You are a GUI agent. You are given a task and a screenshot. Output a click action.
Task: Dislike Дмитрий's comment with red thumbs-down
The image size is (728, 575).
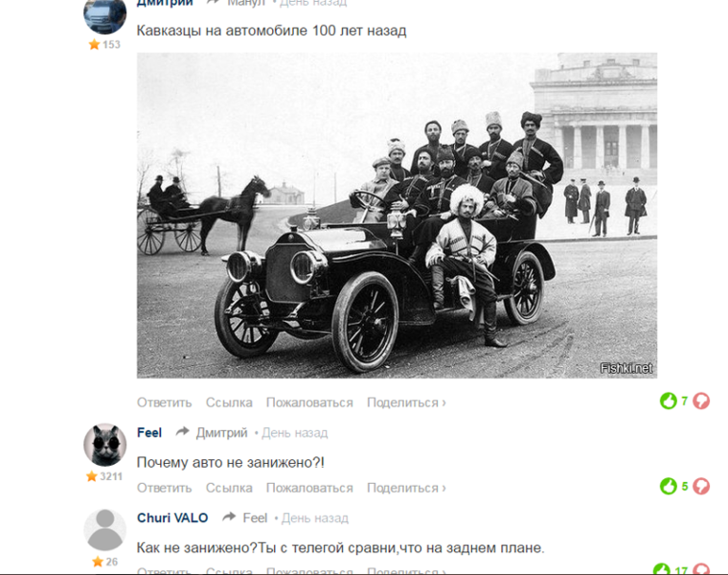pos(701,401)
